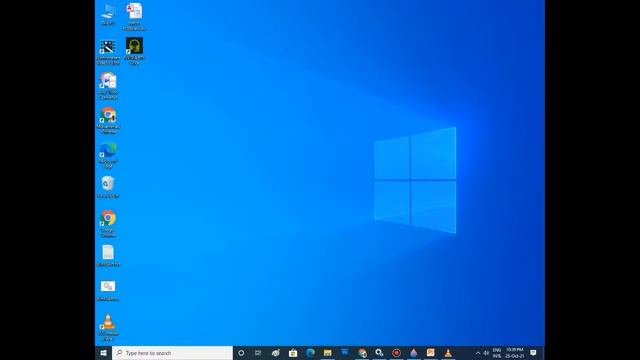Image resolution: width=640 pixels, height=360 pixels.
Task: Select the Recycle Bin icon
Action: (x=108, y=187)
